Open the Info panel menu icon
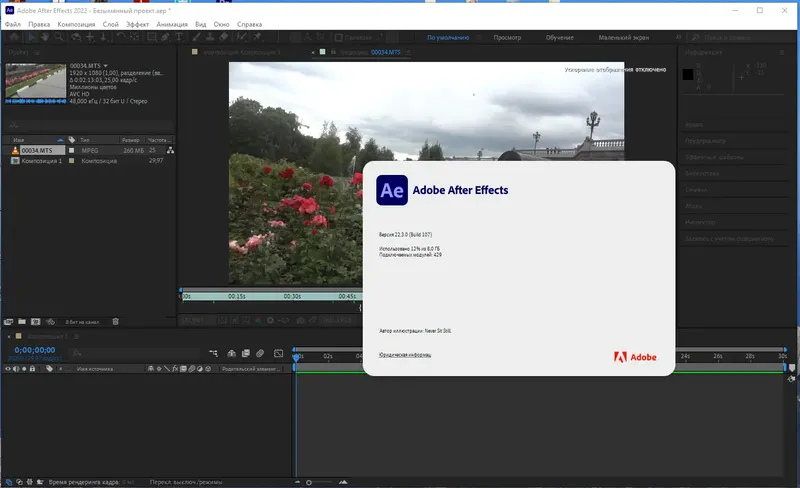Image resolution: width=800 pixels, height=488 pixels. [782, 53]
